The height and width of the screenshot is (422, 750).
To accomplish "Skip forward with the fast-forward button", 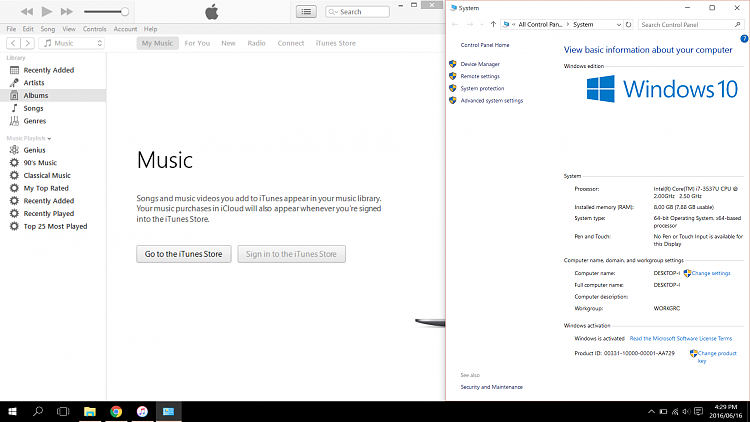I will point(66,11).
